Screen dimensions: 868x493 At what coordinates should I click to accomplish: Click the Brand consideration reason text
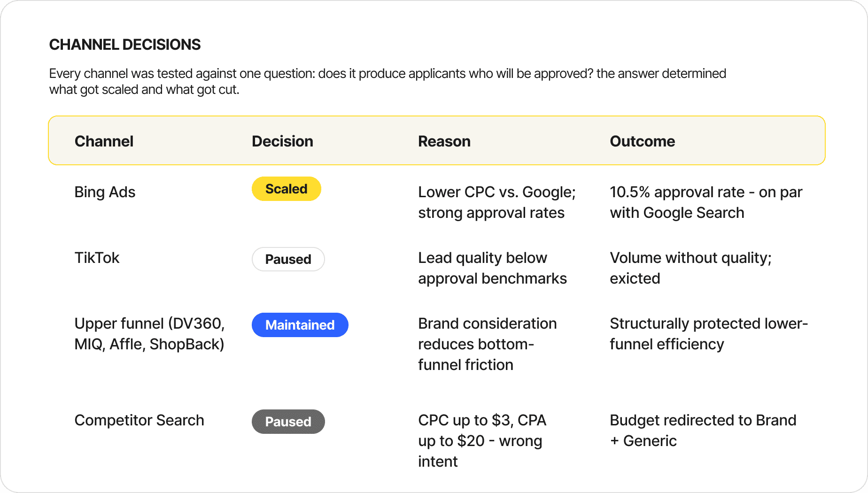pyautogui.click(x=487, y=344)
